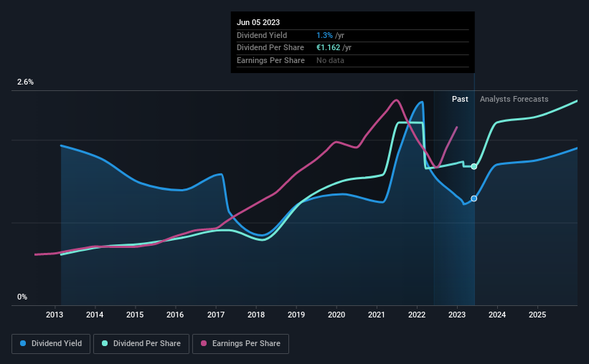Screen dimensions: 589x364
Task: Click the 2020 x-axis label
Action: pos(336,315)
